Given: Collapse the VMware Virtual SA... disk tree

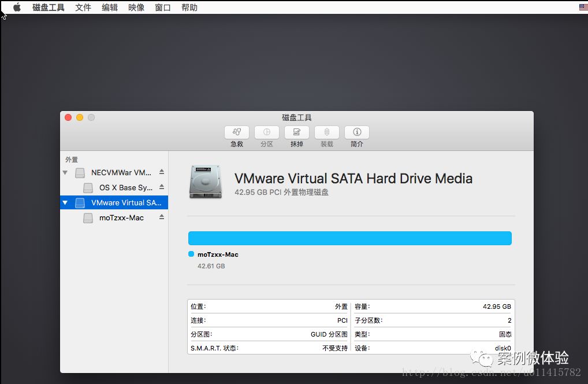Looking at the screenshot, I should pos(65,202).
